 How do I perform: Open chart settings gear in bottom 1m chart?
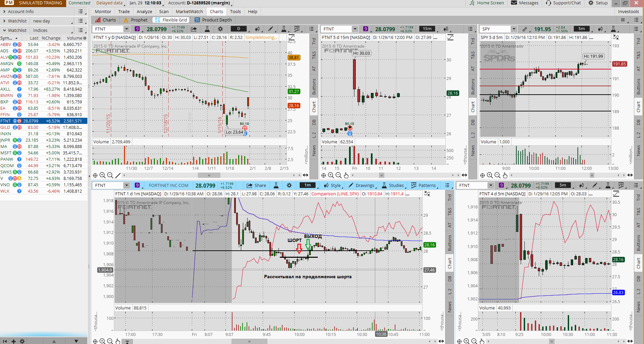(289, 185)
